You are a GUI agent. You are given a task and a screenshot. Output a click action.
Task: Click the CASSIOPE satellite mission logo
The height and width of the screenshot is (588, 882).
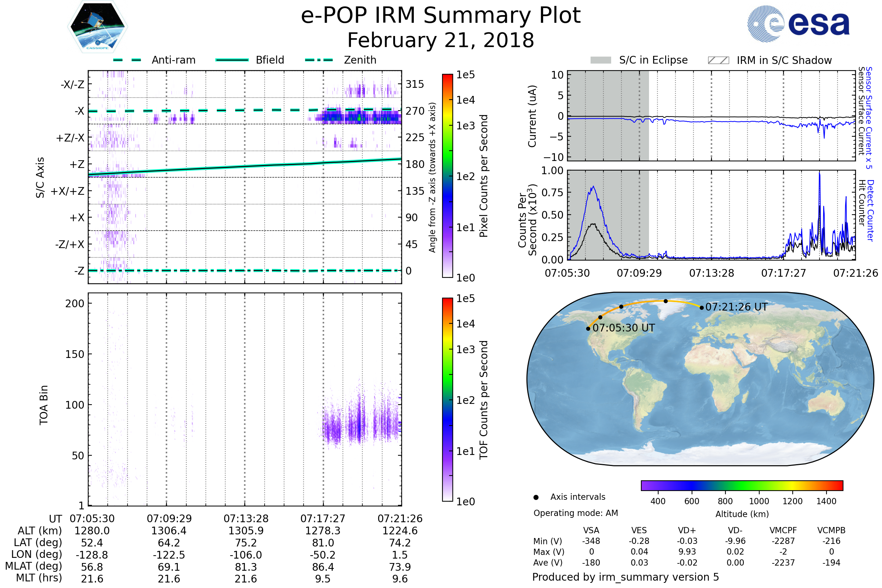(97, 27)
